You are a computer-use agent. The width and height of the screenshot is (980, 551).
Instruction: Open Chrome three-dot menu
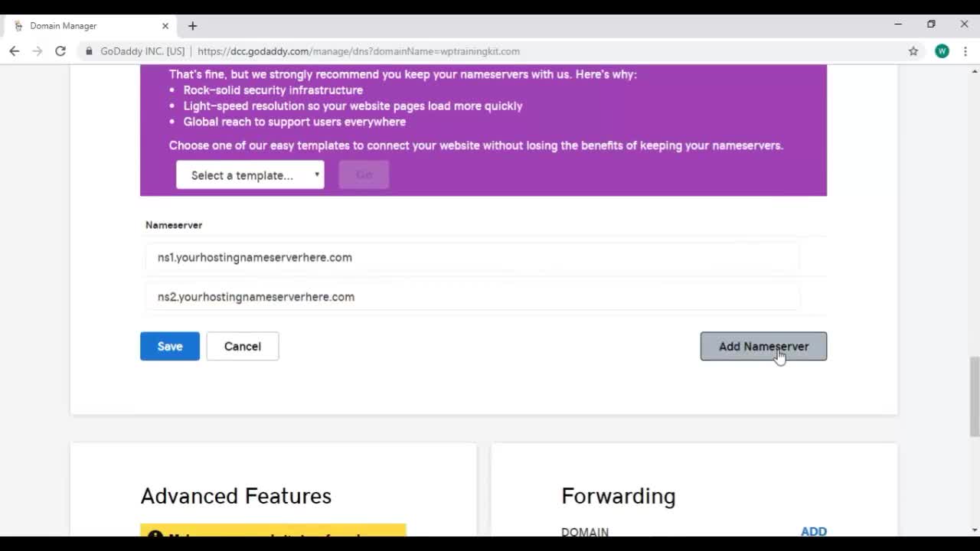click(x=965, y=51)
